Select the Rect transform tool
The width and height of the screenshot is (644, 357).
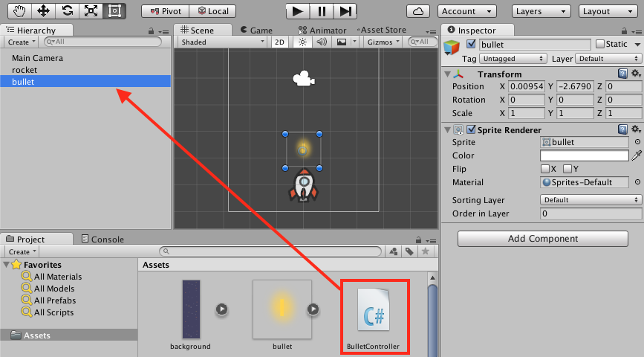tap(114, 10)
